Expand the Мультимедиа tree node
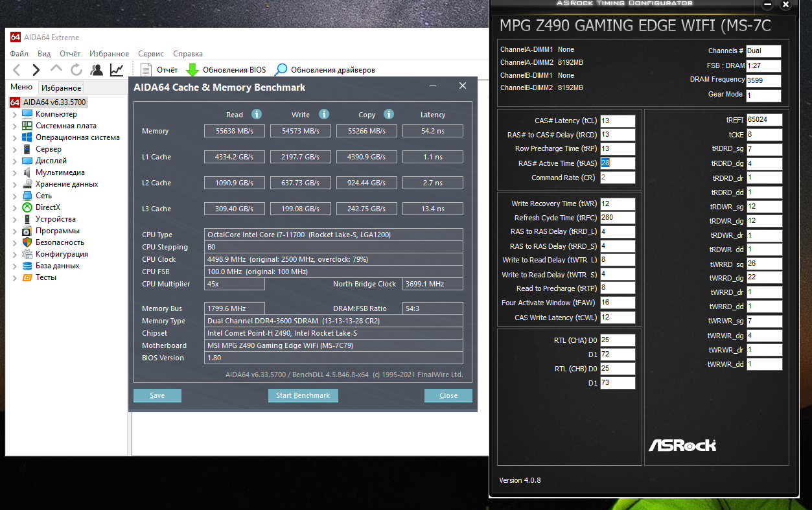Image resolution: width=812 pixels, height=510 pixels. tap(15, 172)
